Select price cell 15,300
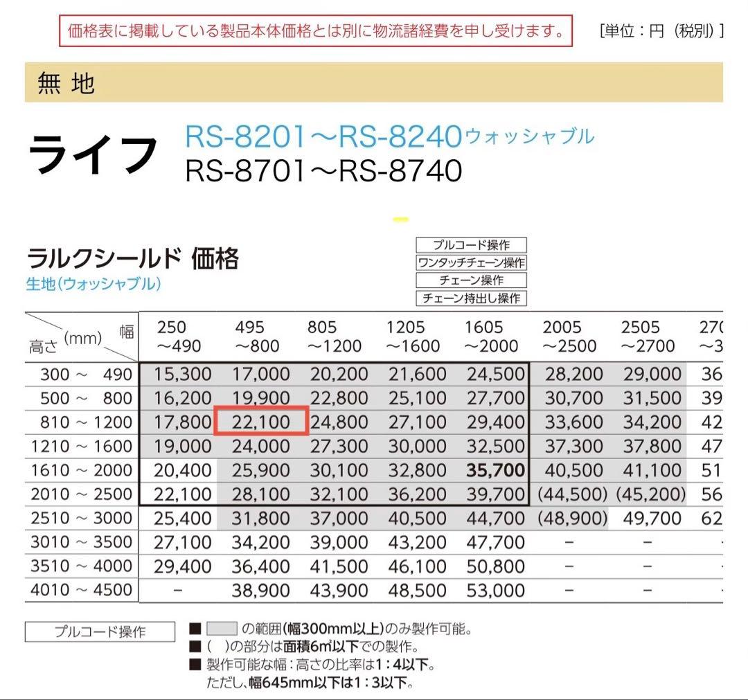 [x=182, y=375]
